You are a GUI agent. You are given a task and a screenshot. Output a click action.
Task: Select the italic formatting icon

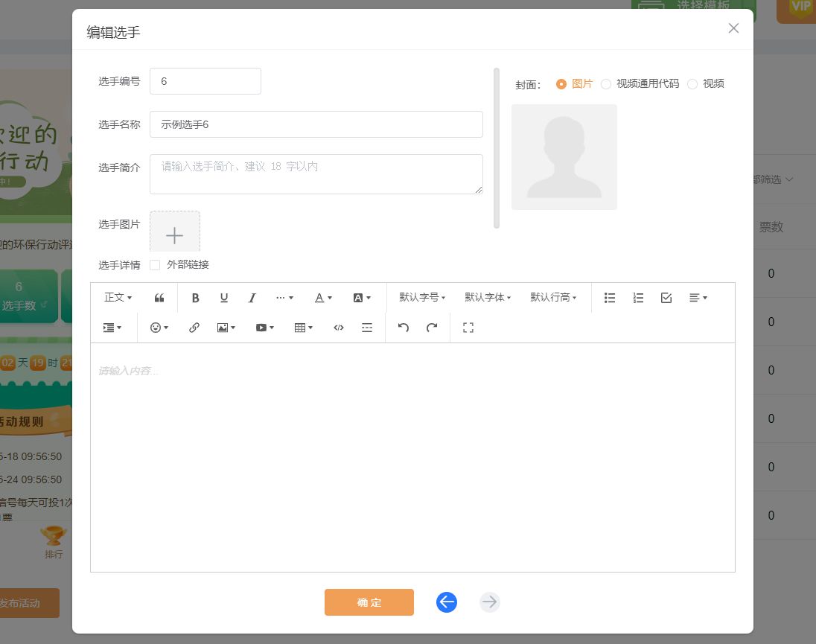tap(252, 298)
